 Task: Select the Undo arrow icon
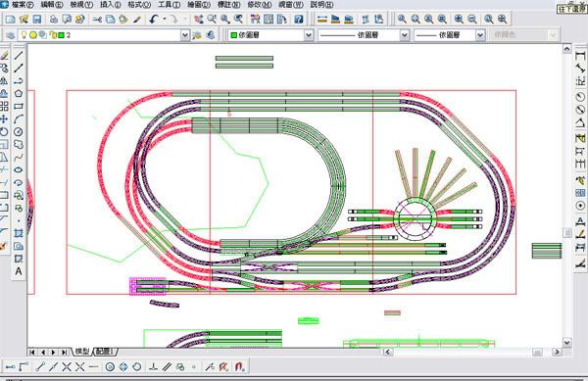[154, 20]
